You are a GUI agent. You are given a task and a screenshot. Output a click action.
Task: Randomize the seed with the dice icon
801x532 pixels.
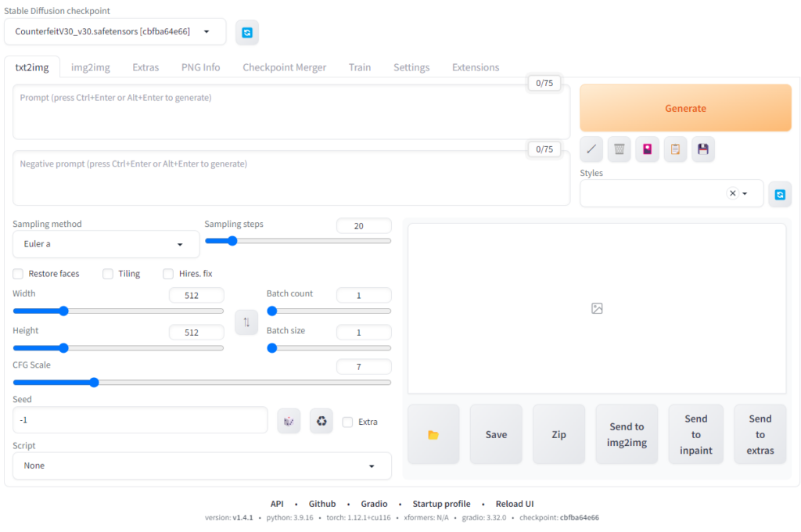coord(289,421)
